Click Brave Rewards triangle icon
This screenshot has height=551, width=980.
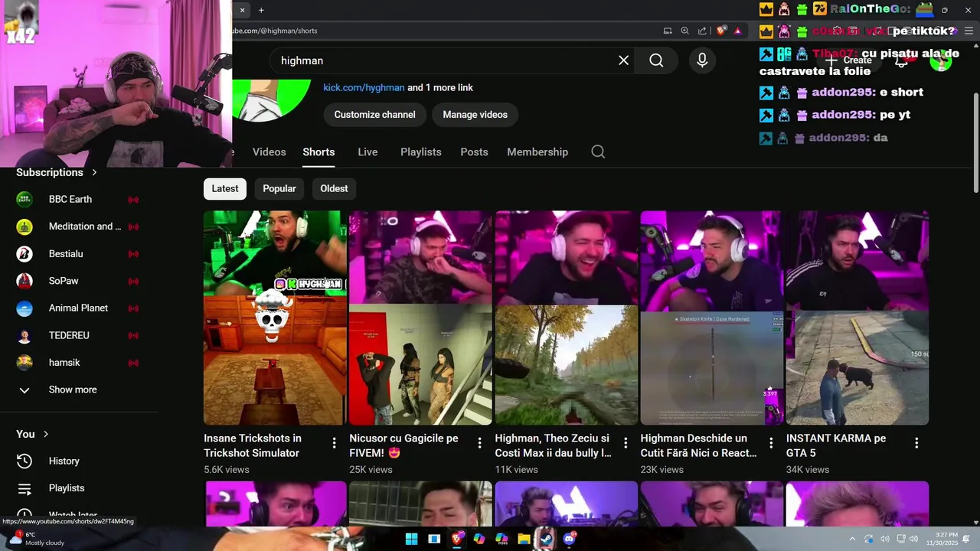pyautogui.click(x=737, y=31)
